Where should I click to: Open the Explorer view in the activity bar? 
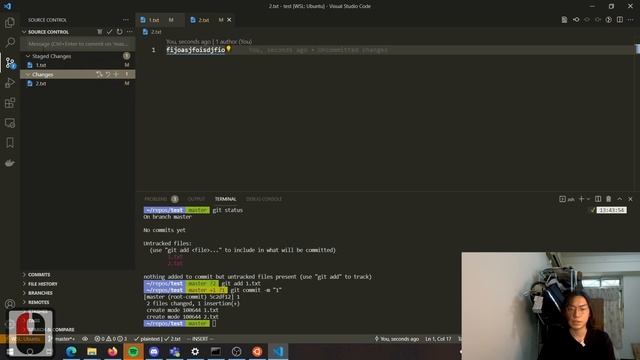point(10,22)
